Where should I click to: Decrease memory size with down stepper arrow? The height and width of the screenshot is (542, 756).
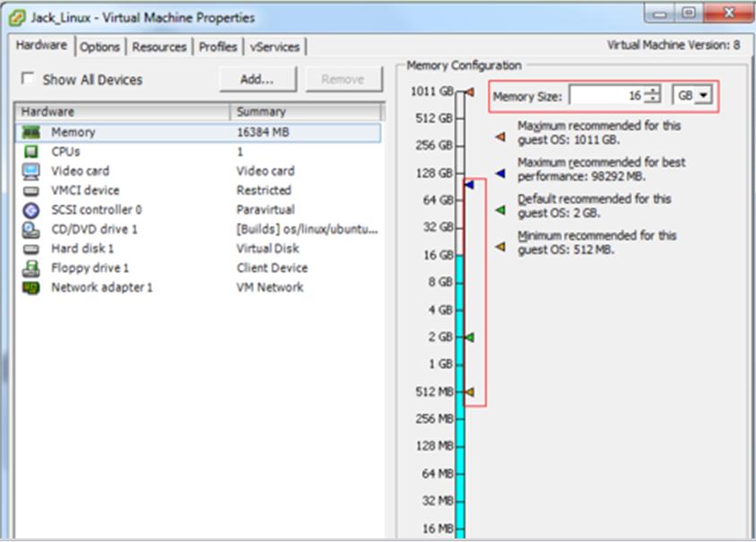pos(653,100)
